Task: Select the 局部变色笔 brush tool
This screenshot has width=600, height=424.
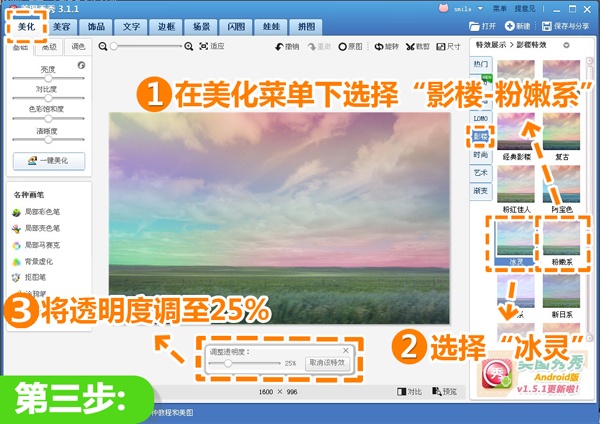Action: pyautogui.click(x=36, y=228)
